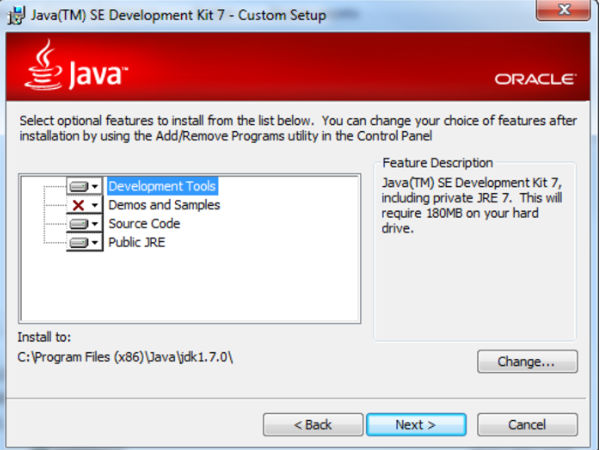Screen dimensions: 600x450
Task: Click the Oracle logo in banner
Action: [x=535, y=79]
